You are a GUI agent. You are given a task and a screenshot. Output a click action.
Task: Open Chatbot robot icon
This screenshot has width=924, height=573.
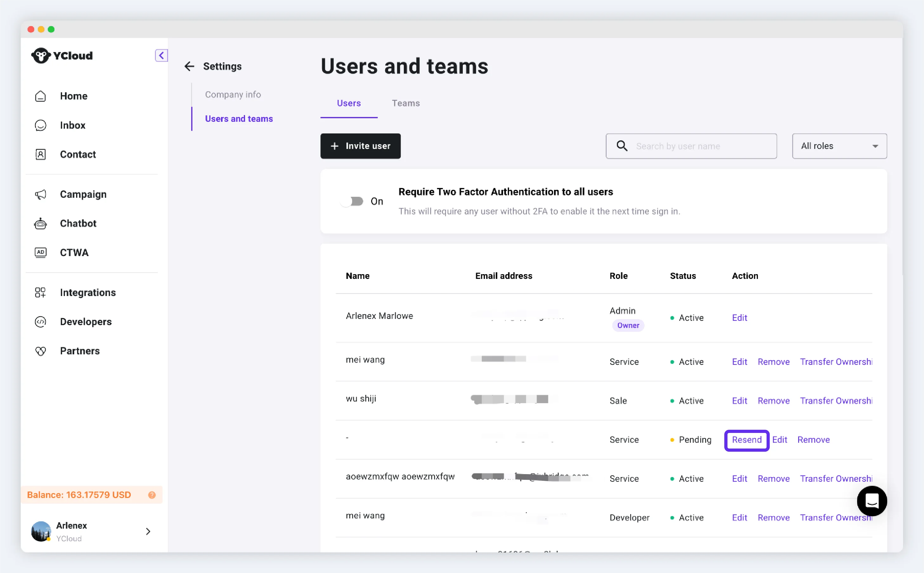tap(41, 224)
